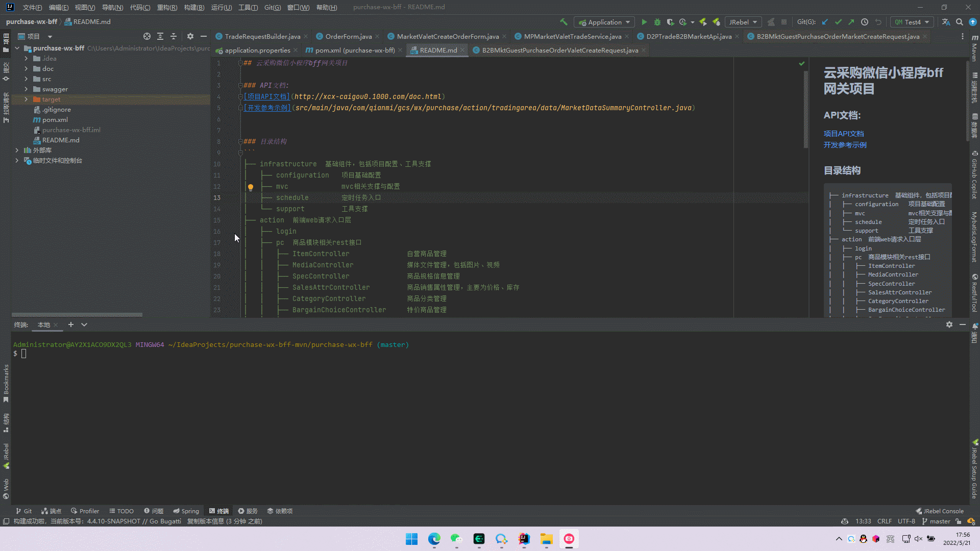This screenshot has width=980, height=551.
Task: Toggle the terminal tool window button
Action: [219, 511]
